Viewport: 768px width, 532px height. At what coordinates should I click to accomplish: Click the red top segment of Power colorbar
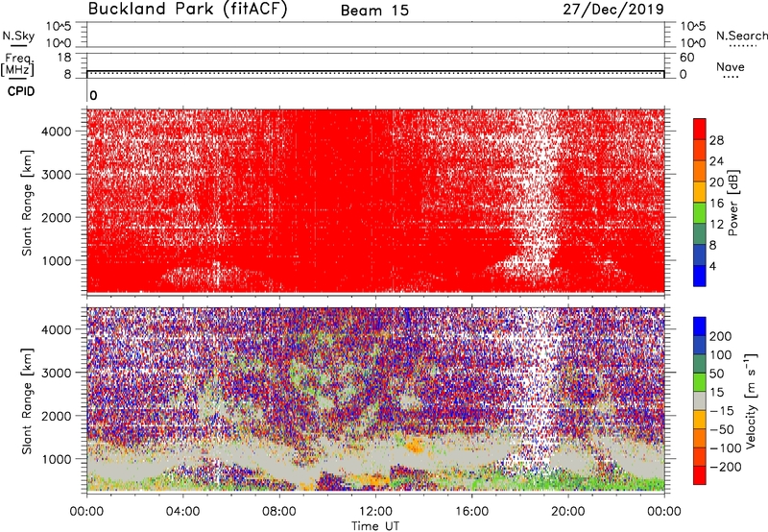[700, 130]
